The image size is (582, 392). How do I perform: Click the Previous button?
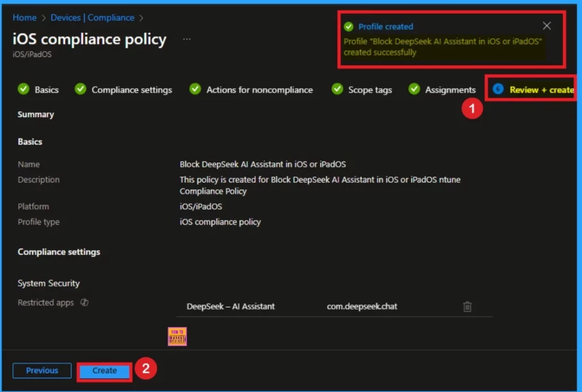tap(42, 370)
